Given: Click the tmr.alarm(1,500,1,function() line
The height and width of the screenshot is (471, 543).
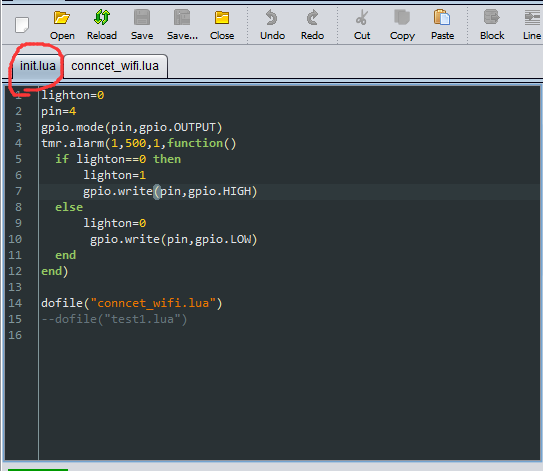Looking at the screenshot, I should 139,143.
